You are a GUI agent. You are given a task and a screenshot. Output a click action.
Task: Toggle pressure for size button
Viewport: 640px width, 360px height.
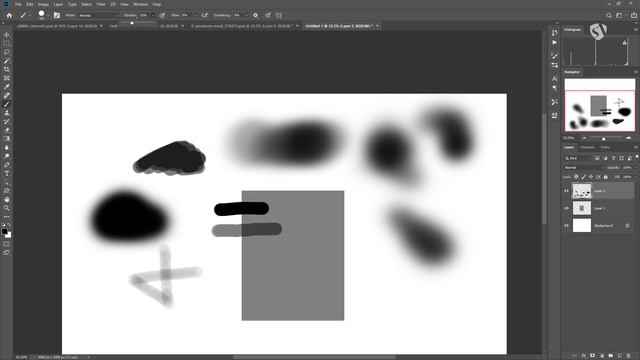(x=268, y=15)
